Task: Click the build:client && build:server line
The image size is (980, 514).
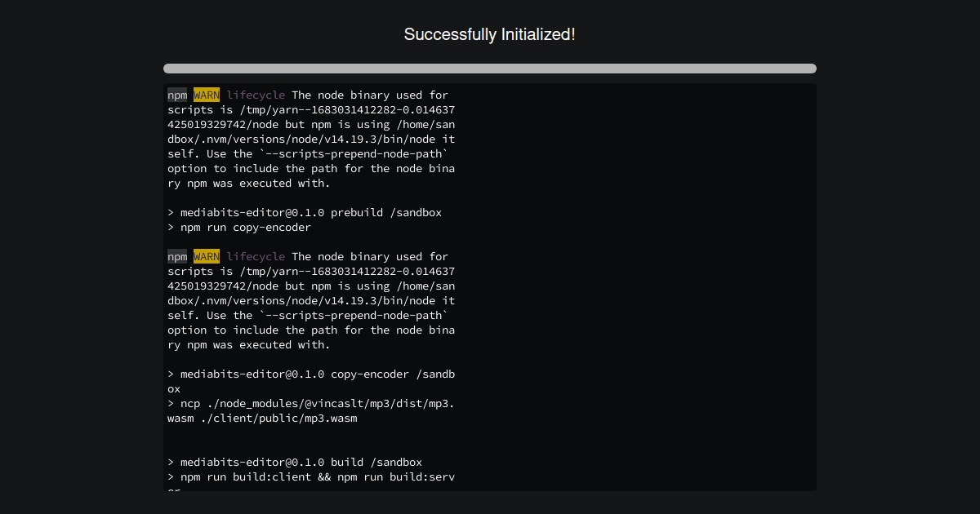Action: (310, 476)
